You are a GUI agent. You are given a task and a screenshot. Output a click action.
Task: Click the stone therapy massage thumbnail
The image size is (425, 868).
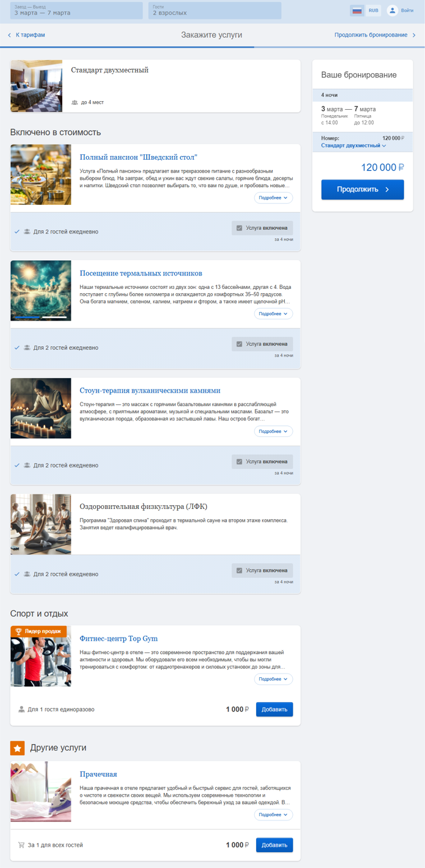coord(41,408)
